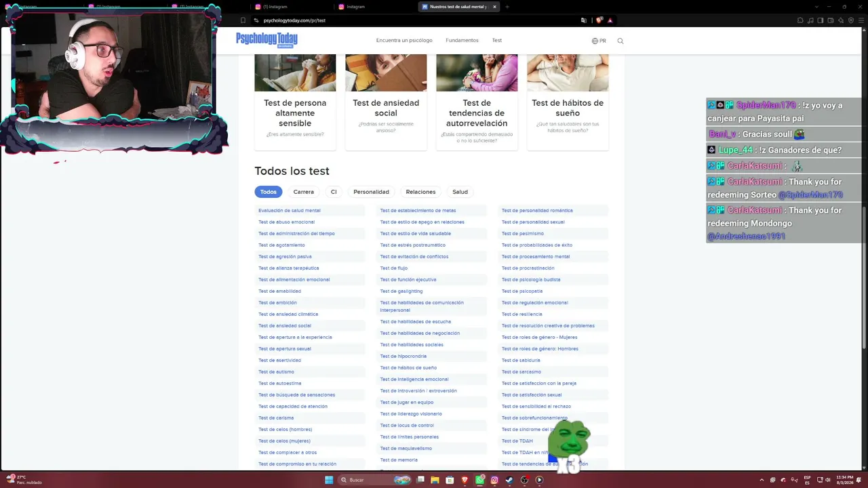Open the search magnifier on Psychology Today
This screenshot has width=868, height=488.
click(x=620, y=41)
